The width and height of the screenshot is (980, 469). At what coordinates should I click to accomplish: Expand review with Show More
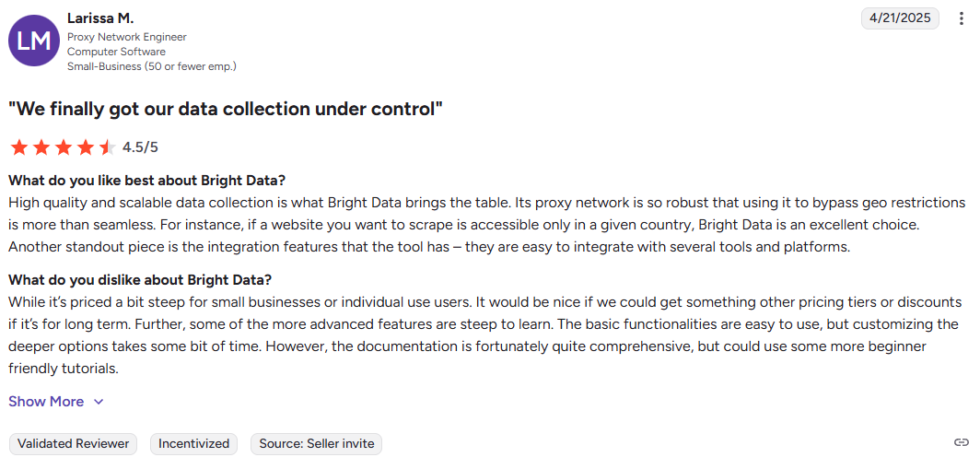coord(46,402)
